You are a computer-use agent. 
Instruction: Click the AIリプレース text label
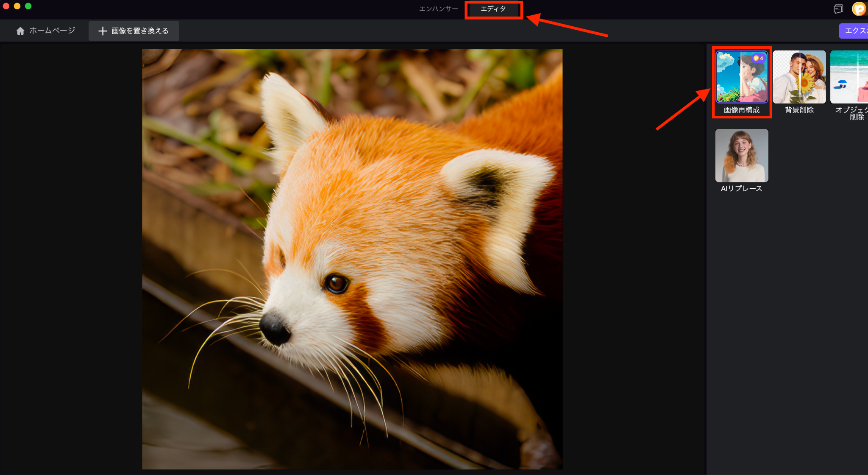(x=741, y=189)
